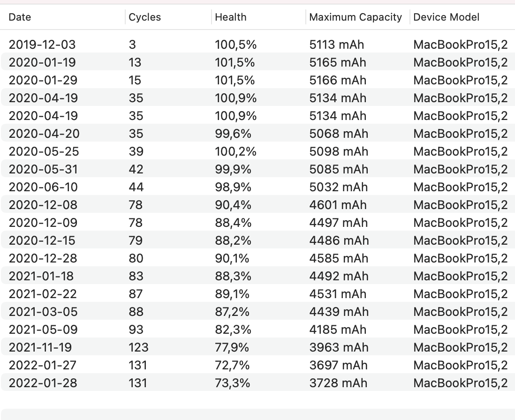Select the 2019-12-03 battery record row
This screenshot has height=420, width=515.
point(258,45)
